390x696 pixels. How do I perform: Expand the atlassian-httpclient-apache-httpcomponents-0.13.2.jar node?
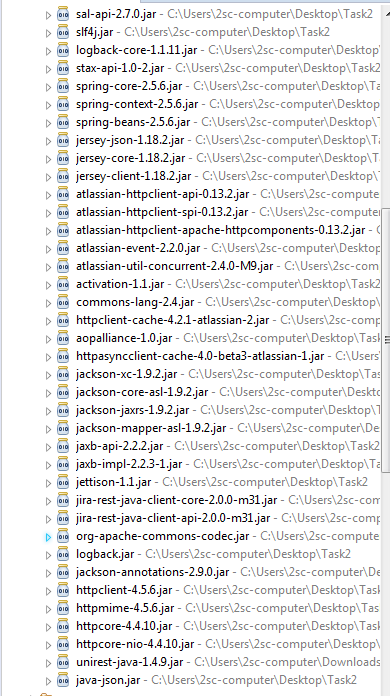tap(48, 231)
